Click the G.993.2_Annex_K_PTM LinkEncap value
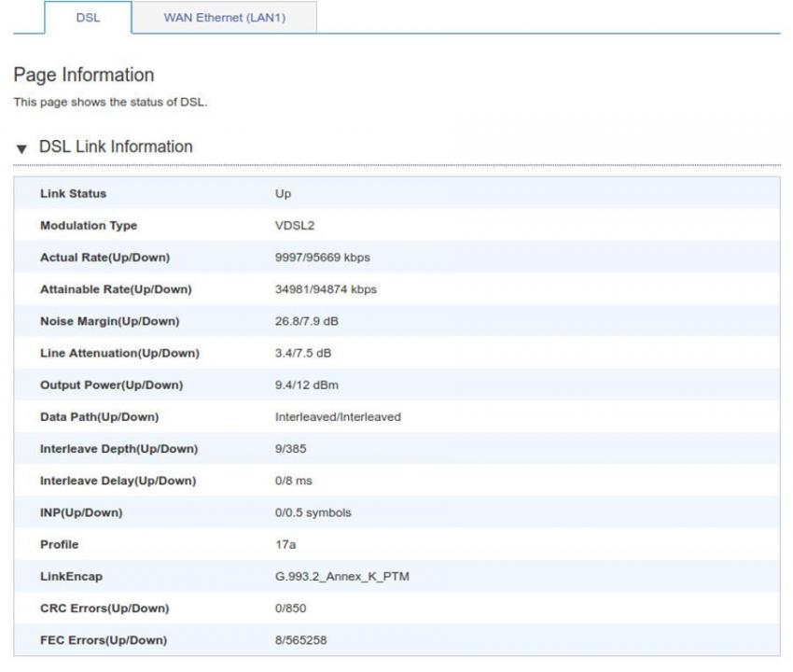Viewport: 793px width, 672px height. pyautogui.click(x=341, y=577)
